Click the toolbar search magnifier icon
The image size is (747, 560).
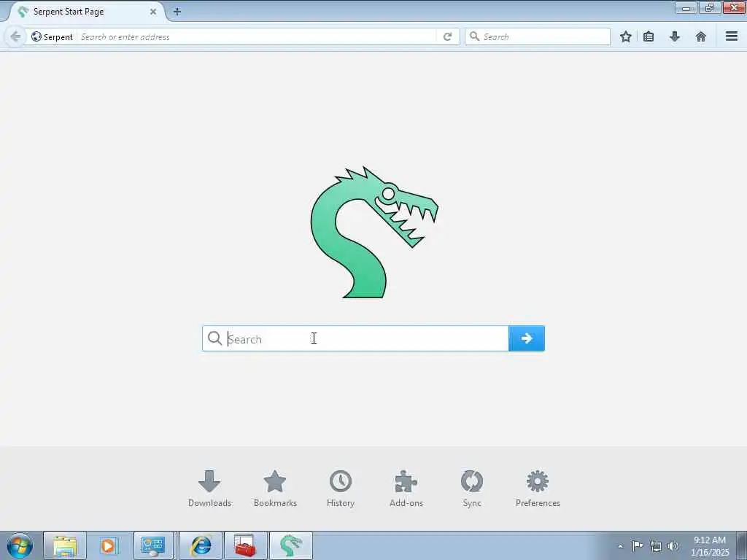474,36
